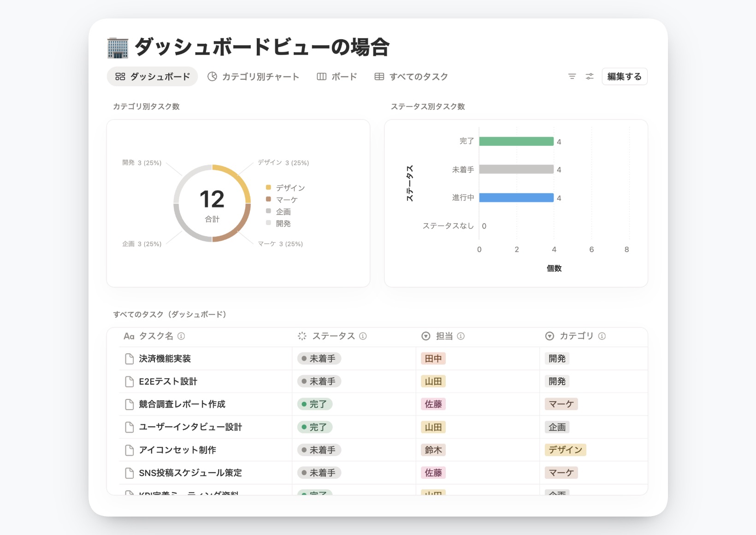The width and height of the screenshot is (756, 535).
Task: Click the select property icon on 担当 column
Action: pyautogui.click(x=425, y=336)
